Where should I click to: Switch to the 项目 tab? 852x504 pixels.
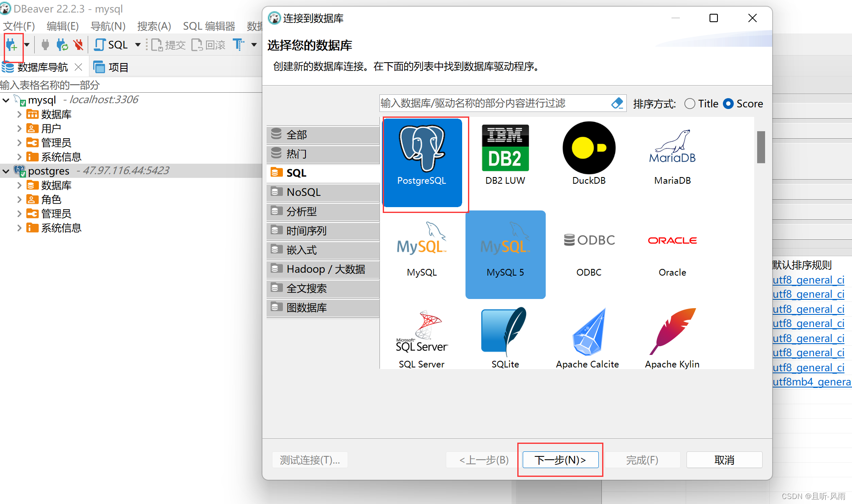[111, 67]
